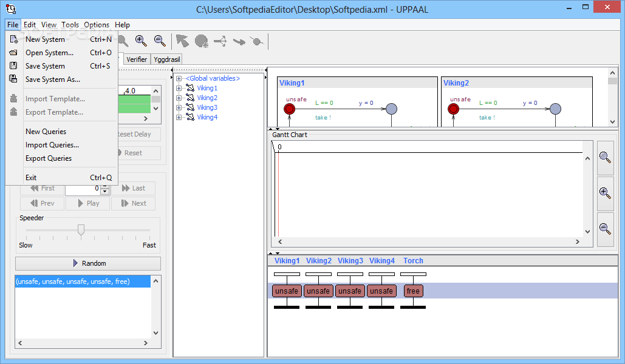Click Viking2 item in tree

(207, 98)
